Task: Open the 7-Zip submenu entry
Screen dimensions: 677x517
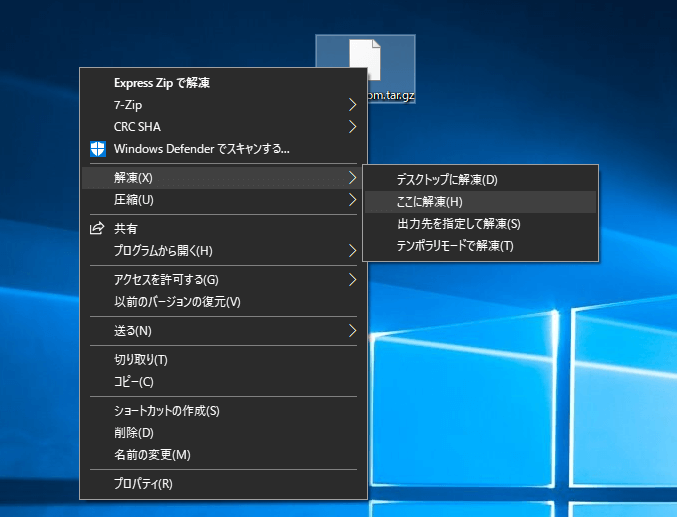Action: coord(224,105)
